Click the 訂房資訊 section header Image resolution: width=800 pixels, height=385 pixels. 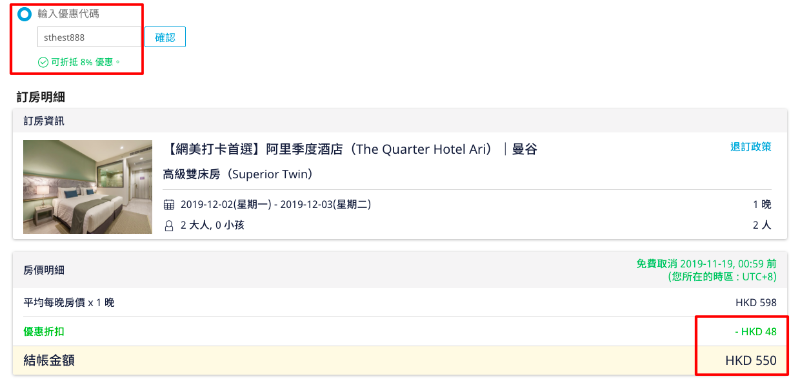pyautogui.click(x=44, y=121)
